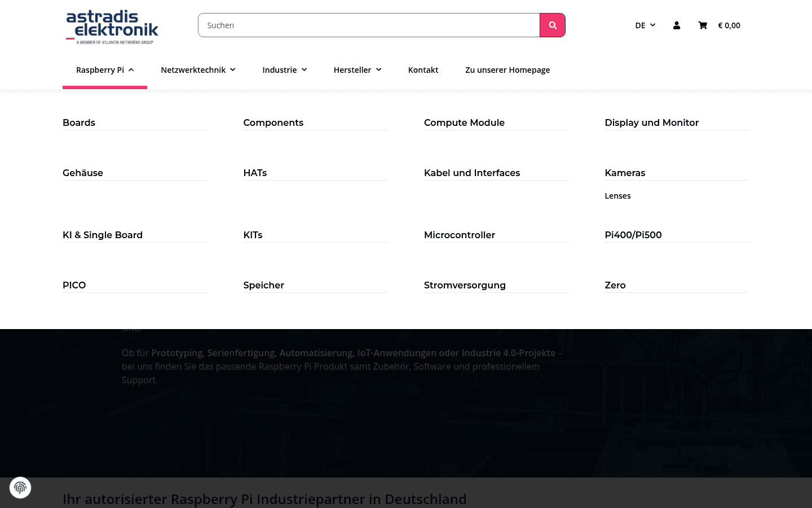Go to Zu unserer Homepage
812x508 pixels.
(x=507, y=70)
